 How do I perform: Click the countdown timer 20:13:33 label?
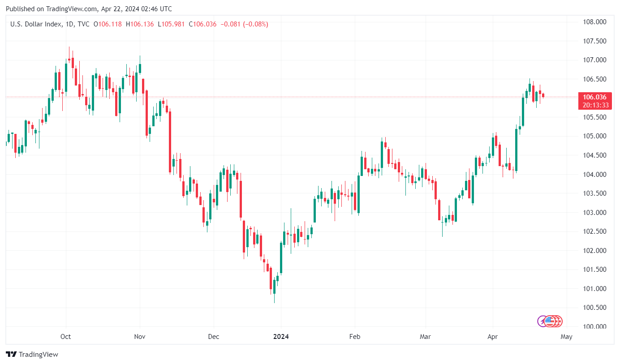coord(595,105)
